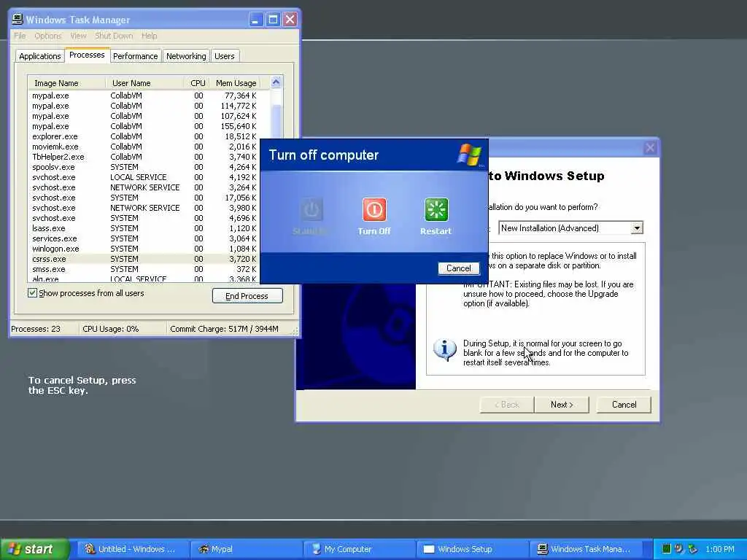The height and width of the screenshot is (560, 747).
Task: Click the green Restart icon
Action: [x=436, y=209]
